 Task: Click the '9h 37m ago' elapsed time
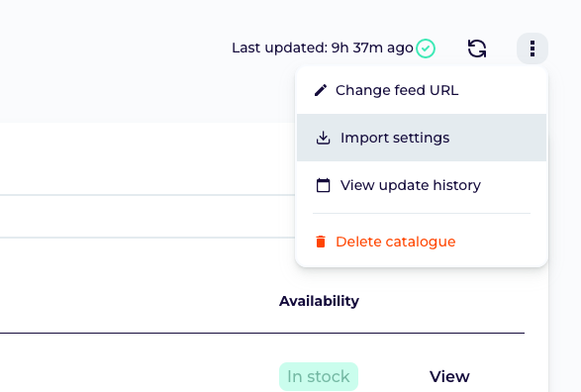pos(372,49)
